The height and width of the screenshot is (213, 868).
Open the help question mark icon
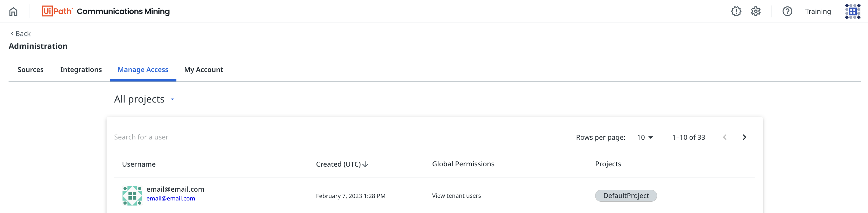pyautogui.click(x=787, y=12)
